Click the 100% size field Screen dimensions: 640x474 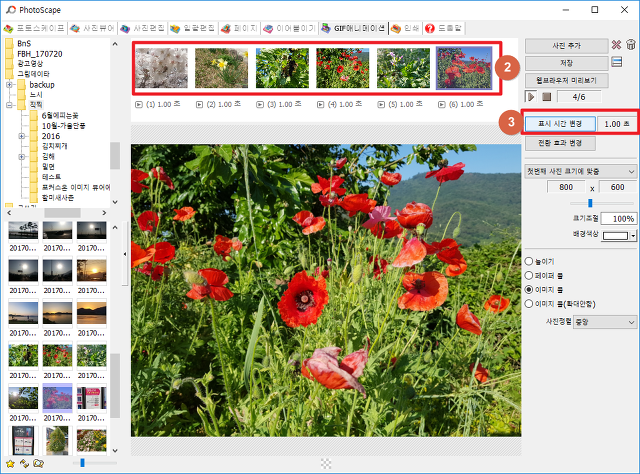click(618, 219)
